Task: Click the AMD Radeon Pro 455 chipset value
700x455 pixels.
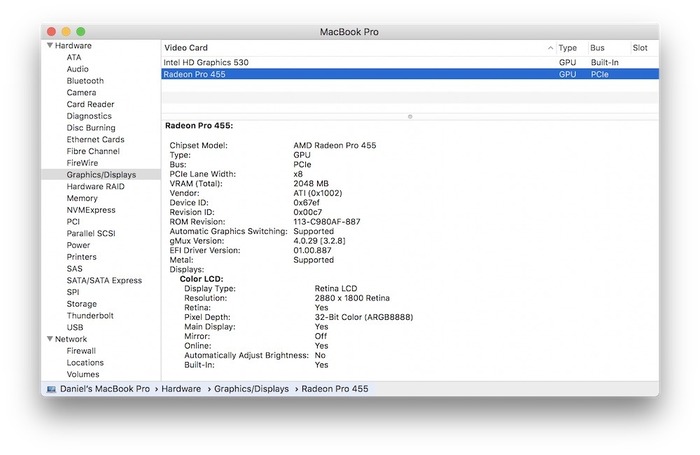Action: point(335,145)
